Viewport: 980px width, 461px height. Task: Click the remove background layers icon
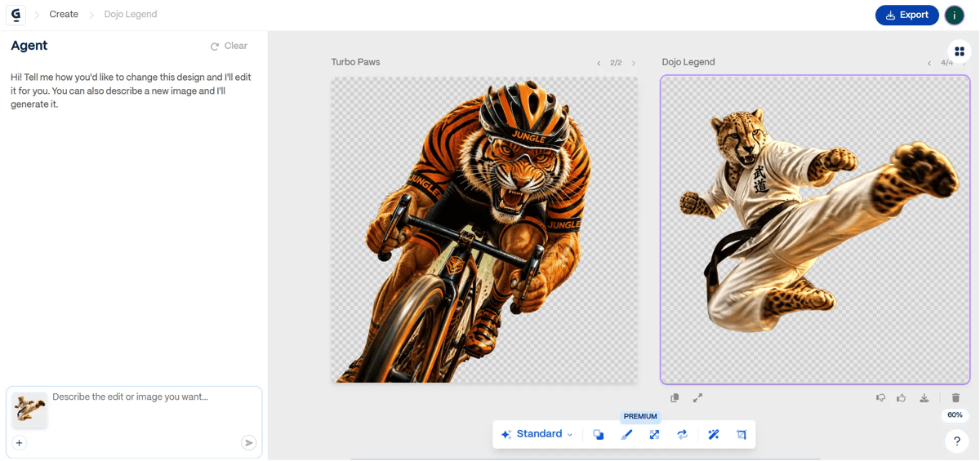click(599, 435)
